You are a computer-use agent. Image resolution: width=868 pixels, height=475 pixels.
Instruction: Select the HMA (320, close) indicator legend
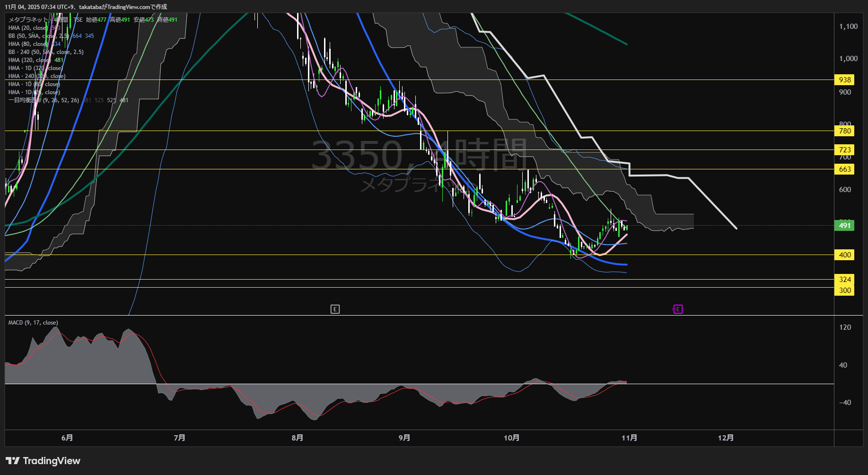coord(29,60)
